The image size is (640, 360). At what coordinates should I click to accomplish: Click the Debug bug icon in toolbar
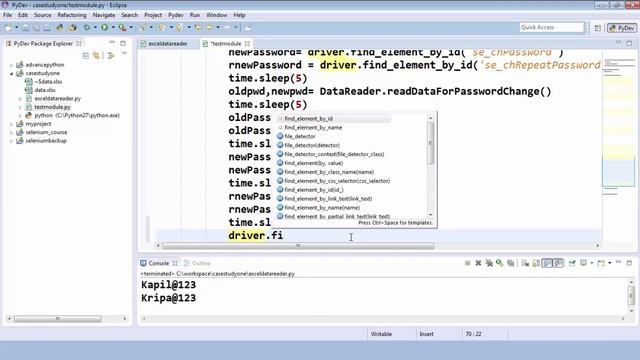click(x=87, y=27)
